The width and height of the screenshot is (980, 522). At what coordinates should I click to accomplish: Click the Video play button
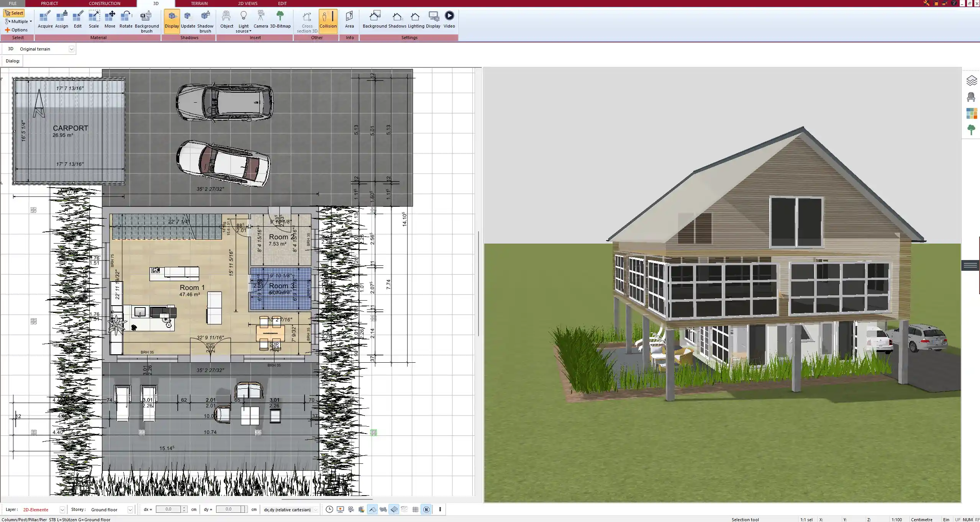pos(449,20)
